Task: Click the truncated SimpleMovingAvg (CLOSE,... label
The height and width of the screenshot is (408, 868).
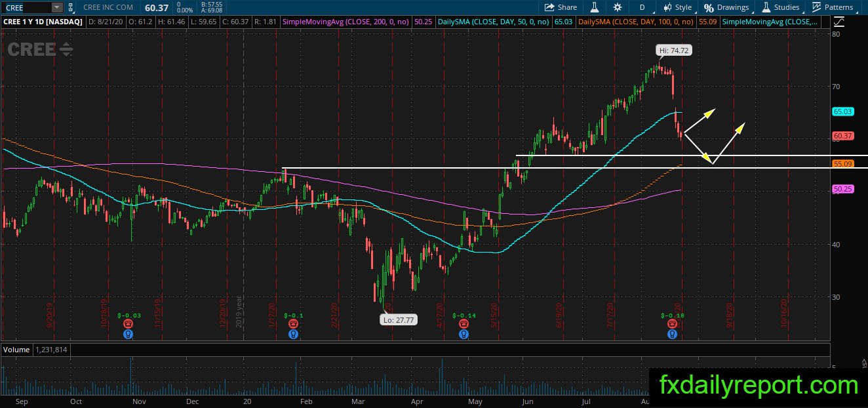Action: [x=770, y=22]
